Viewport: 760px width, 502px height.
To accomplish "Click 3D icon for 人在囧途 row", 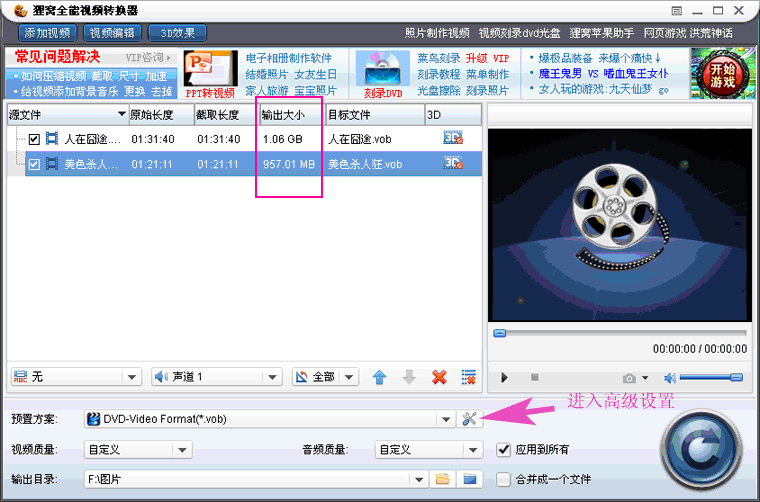I will 453,139.
